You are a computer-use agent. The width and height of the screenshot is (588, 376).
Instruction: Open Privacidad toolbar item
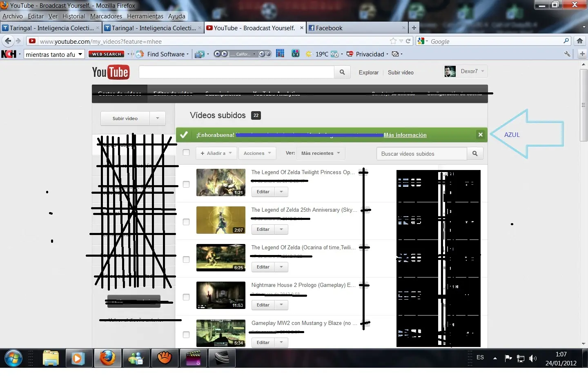point(367,54)
